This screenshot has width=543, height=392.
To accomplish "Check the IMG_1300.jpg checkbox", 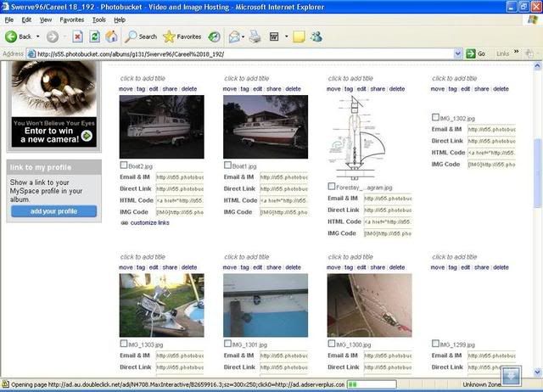I will tap(332, 344).
